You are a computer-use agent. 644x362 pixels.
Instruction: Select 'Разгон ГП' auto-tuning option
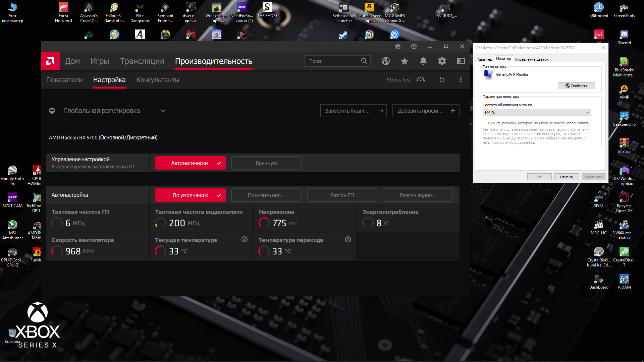pos(342,195)
